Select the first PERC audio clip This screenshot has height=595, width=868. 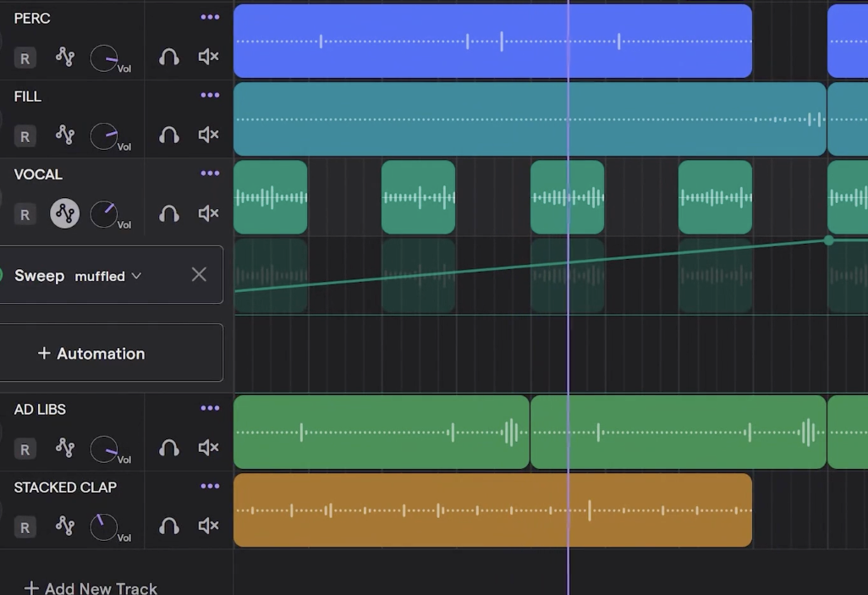click(492, 41)
